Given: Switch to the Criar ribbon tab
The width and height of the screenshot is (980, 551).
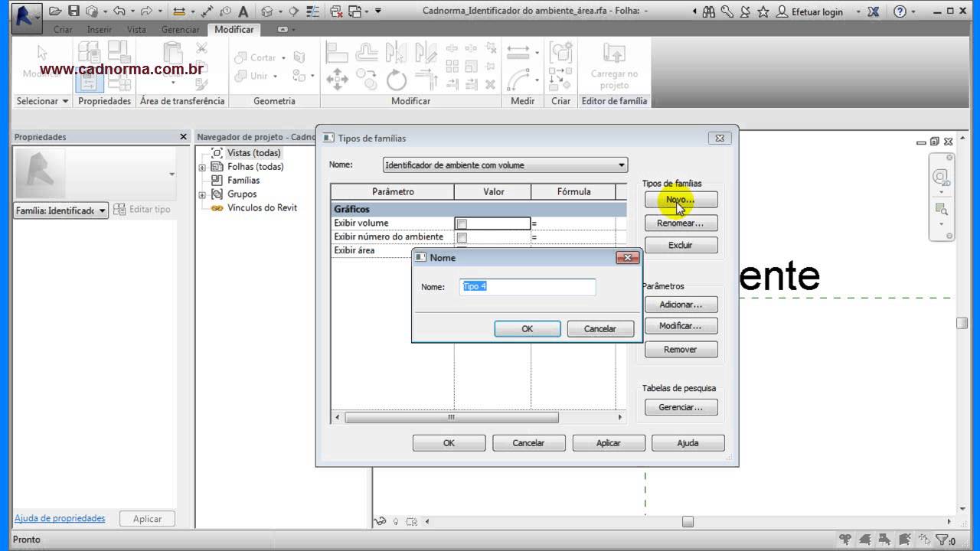Looking at the screenshot, I should coord(63,29).
